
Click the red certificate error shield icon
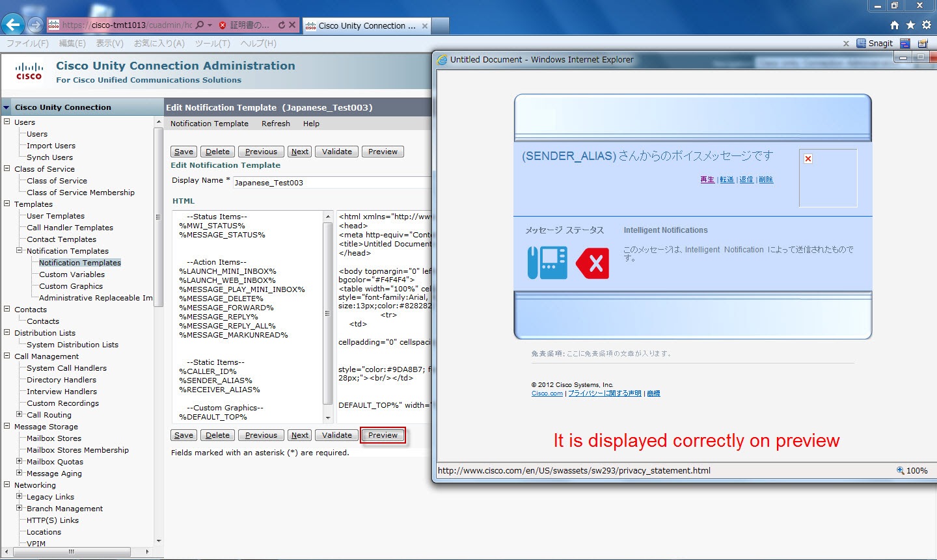(223, 25)
